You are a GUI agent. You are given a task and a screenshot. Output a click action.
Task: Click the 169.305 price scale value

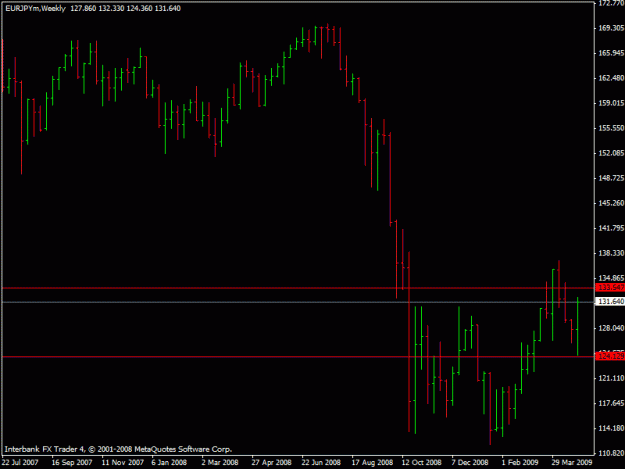pyautogui.click(x=611, y=28)
